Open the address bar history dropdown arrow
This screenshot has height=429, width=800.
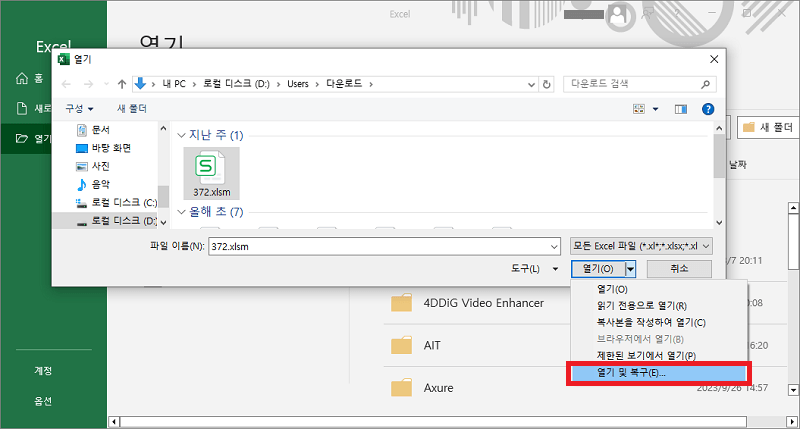(531, 84)
